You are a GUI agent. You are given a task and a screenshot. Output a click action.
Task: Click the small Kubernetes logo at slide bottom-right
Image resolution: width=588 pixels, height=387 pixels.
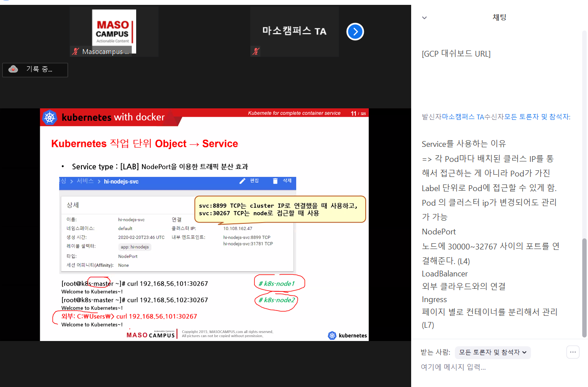click(332, 335)
